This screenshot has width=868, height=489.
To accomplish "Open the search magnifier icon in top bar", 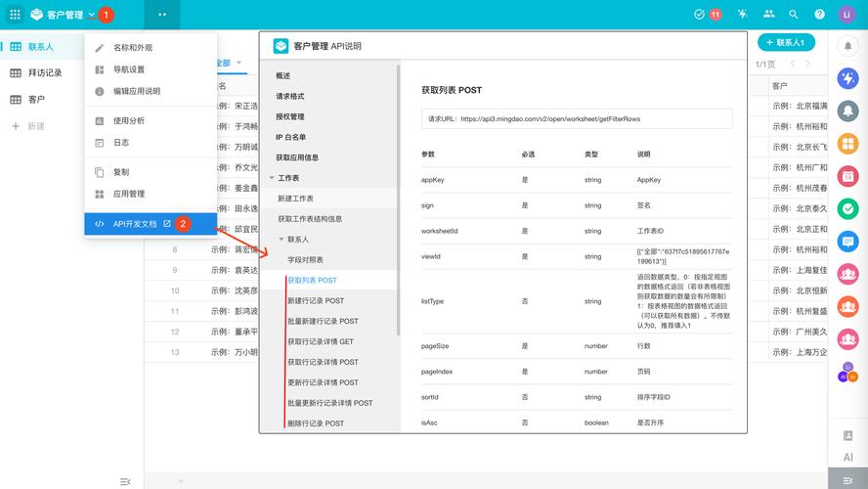I will (794, 15).
